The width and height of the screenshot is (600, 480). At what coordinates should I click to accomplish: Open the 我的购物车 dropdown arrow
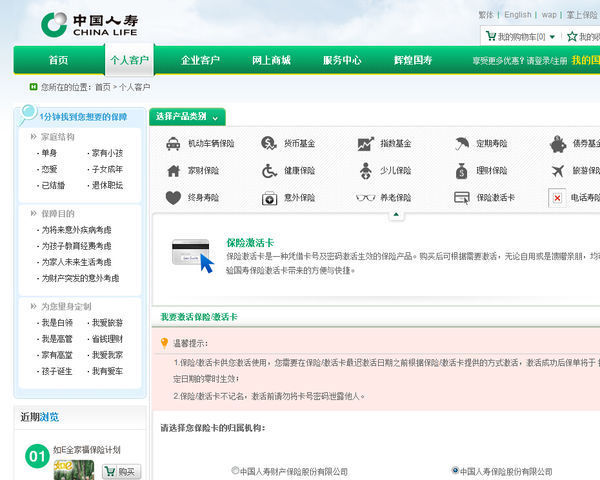(552, 37)
